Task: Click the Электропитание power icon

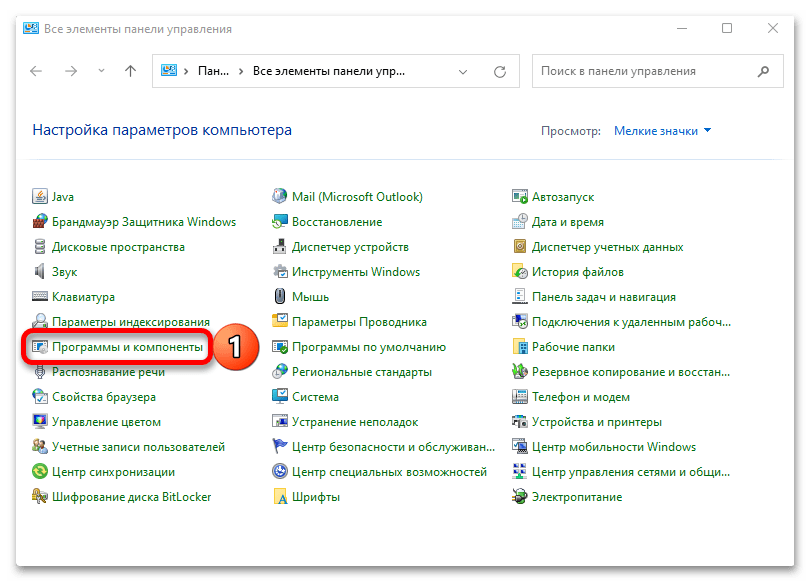Action: 520,497
